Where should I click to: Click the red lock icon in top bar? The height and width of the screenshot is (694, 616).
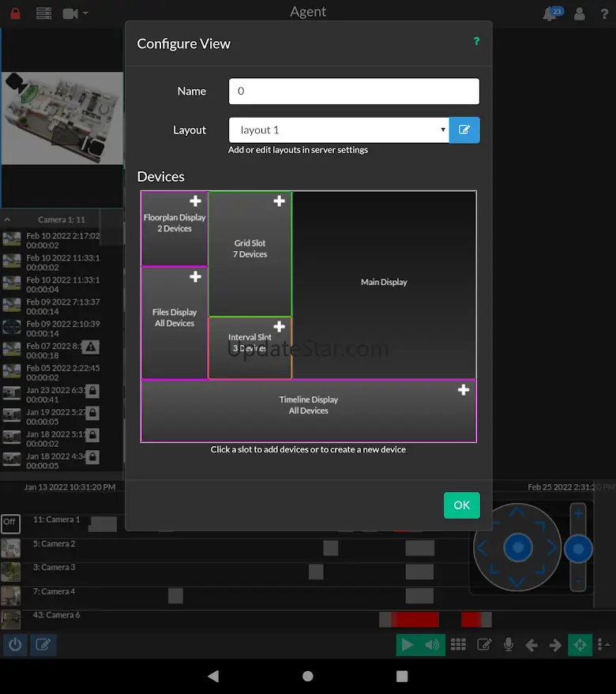16,13
